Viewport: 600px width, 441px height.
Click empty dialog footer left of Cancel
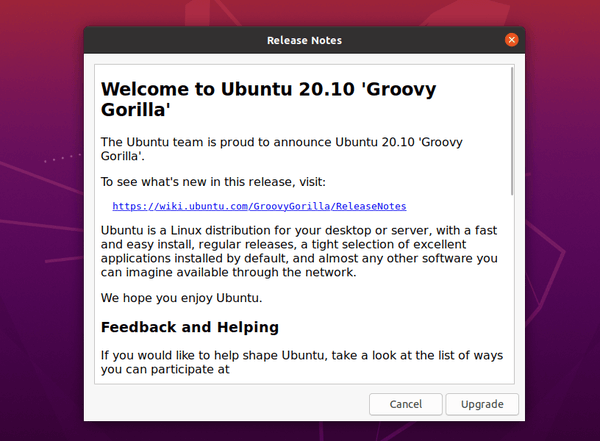tap(226, 404)
